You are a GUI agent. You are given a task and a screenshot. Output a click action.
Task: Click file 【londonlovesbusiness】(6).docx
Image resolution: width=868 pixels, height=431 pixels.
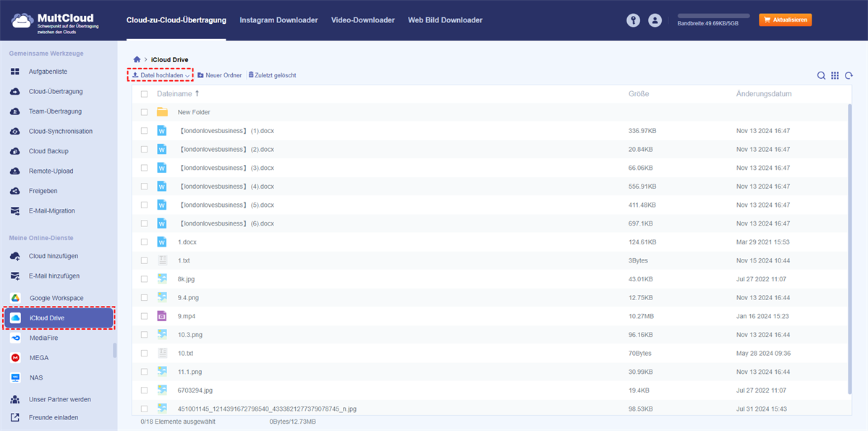226,223
